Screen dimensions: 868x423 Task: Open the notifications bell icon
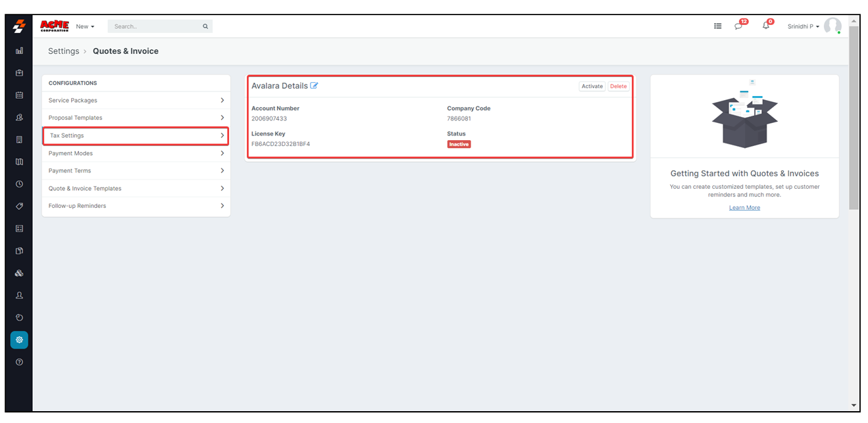(767, 25)
